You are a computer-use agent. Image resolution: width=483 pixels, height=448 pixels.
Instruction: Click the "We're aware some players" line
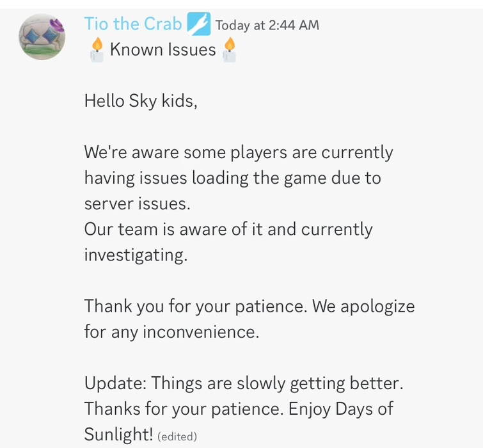pos(238,152)
